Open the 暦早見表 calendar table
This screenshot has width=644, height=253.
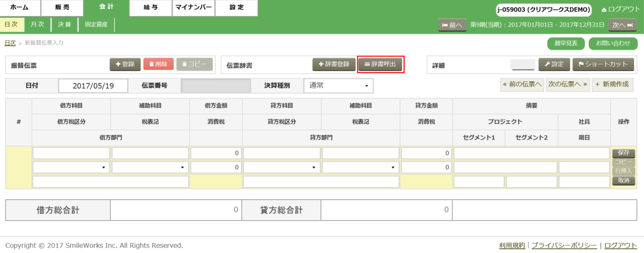point(566,43)
